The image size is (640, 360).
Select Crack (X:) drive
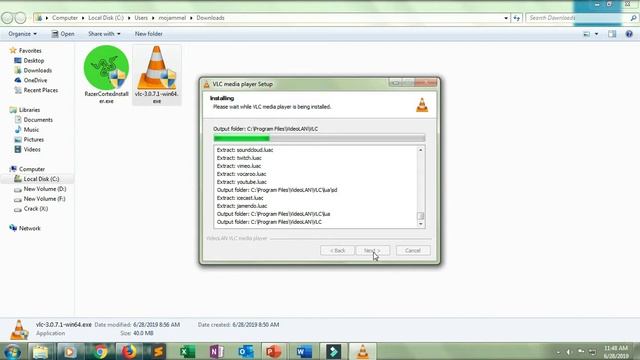pyautogui.click(x=36, y=209)
